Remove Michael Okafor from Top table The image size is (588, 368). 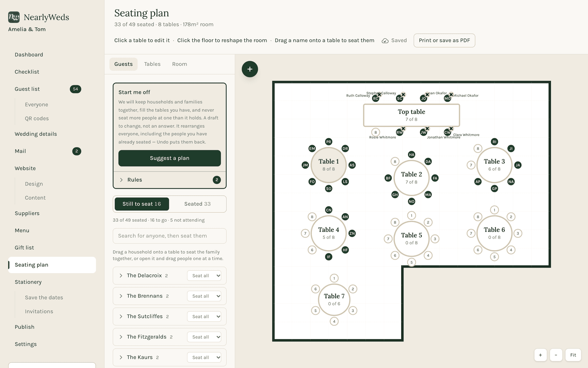tap(451, 95)
